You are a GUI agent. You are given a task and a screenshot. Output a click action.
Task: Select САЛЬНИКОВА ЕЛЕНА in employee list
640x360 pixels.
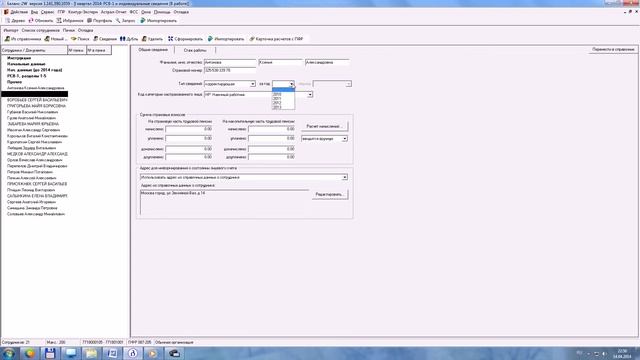point(37,196)
